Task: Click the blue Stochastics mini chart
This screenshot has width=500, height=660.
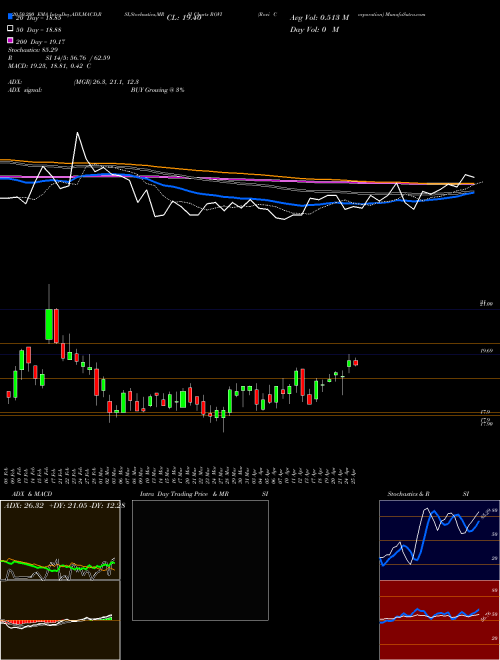Action: click(439, 540)
